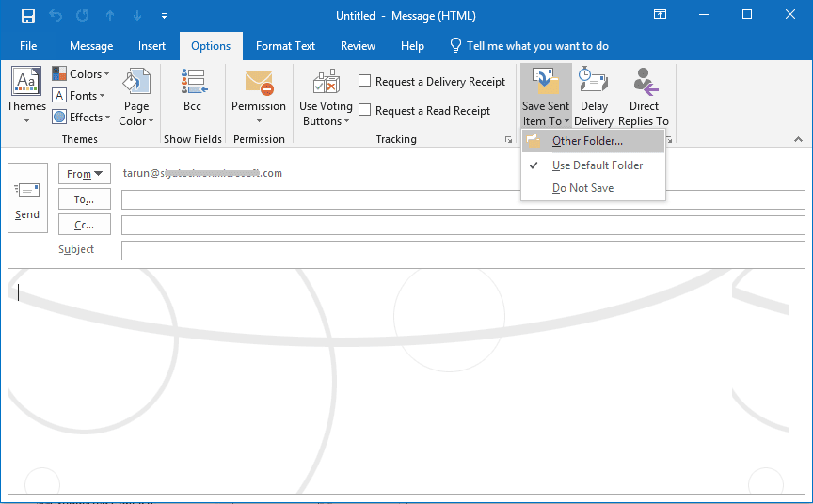This screenshot has width=813, height=504.
Task: Open the Help tab
Action: coord(412,46)
